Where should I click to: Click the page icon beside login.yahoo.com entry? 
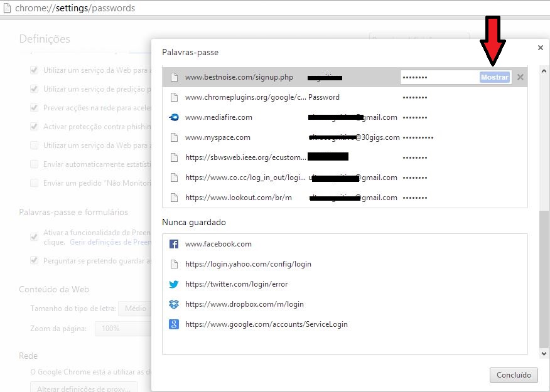tap(174, 264)
